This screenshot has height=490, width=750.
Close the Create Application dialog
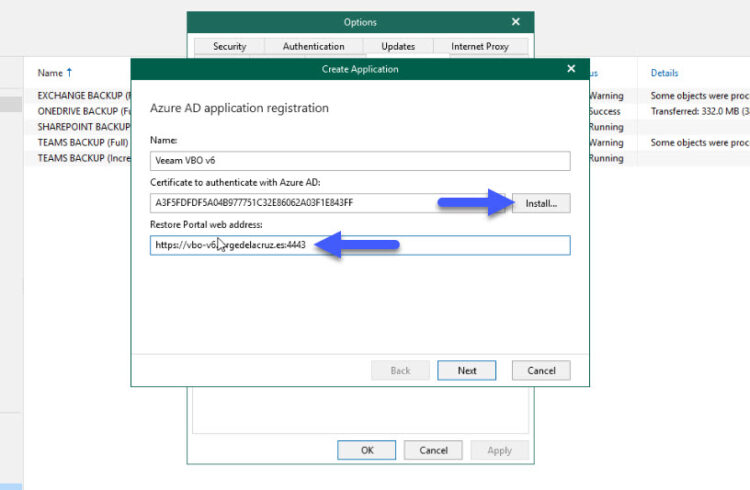click(571, 69)
